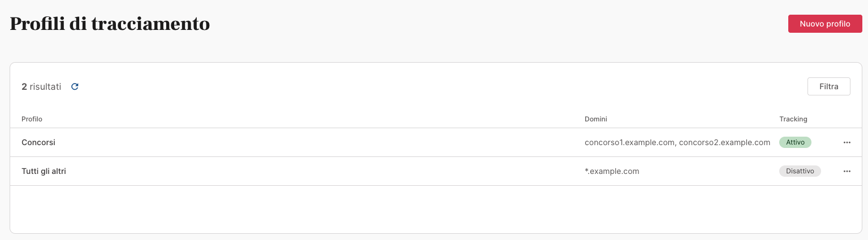Click the Tracking column header
The height and width of the screenshot is (240, 868).
793,119
